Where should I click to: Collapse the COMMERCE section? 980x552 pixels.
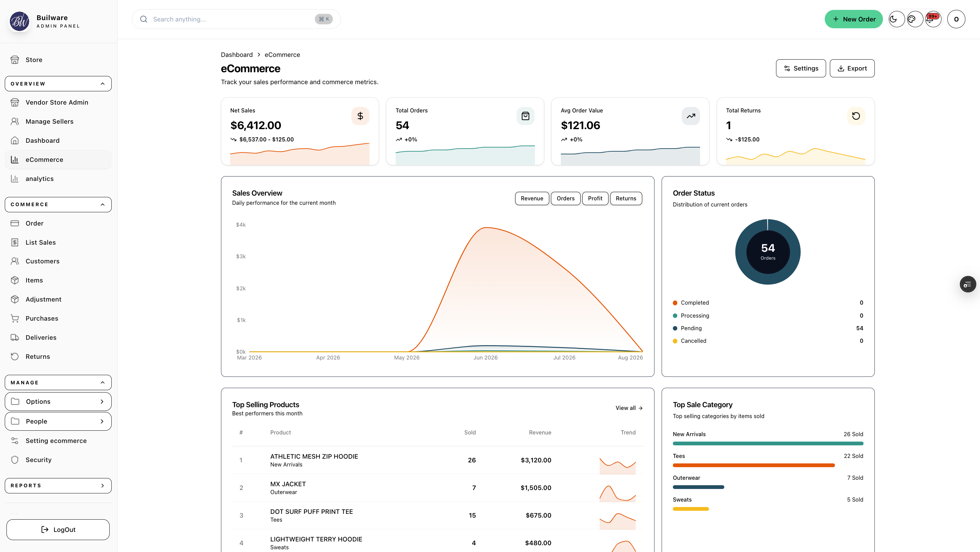coord(58,204)
